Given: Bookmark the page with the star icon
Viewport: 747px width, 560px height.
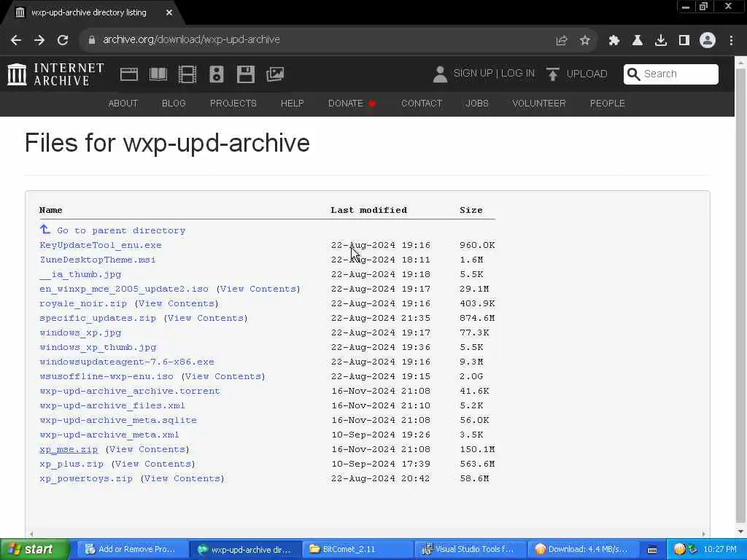Looking at the screenshot, I should click(585, 41).
